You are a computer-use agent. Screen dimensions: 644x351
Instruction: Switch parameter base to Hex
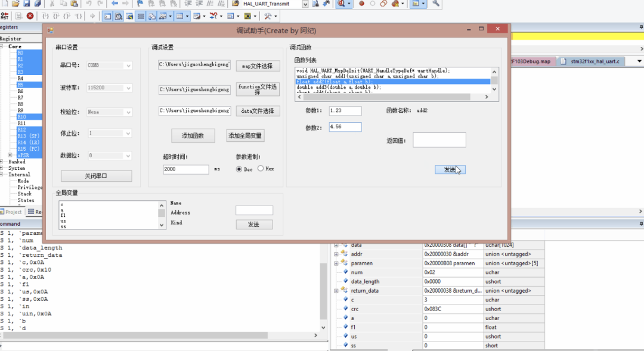pos(261,169)
